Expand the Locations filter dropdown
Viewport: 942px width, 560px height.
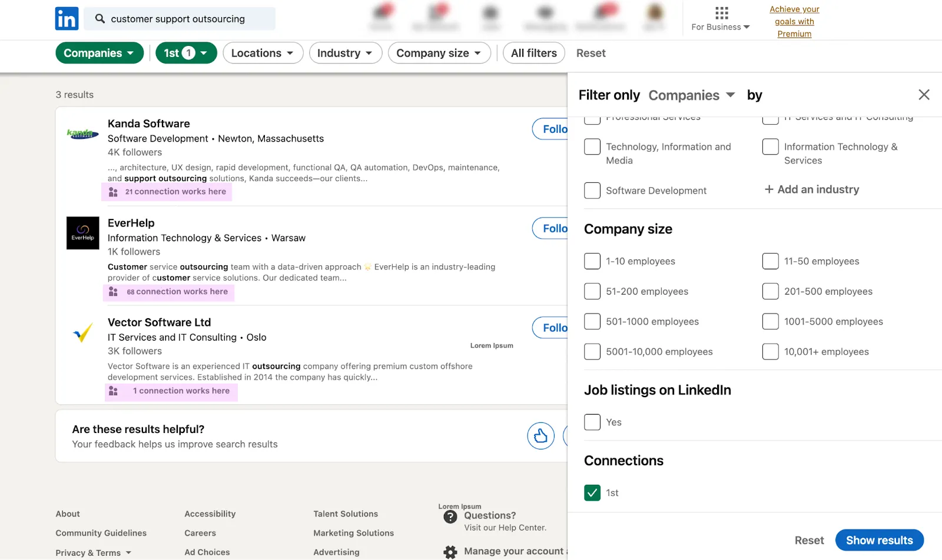pyautogui.click(x=263, y=53)
